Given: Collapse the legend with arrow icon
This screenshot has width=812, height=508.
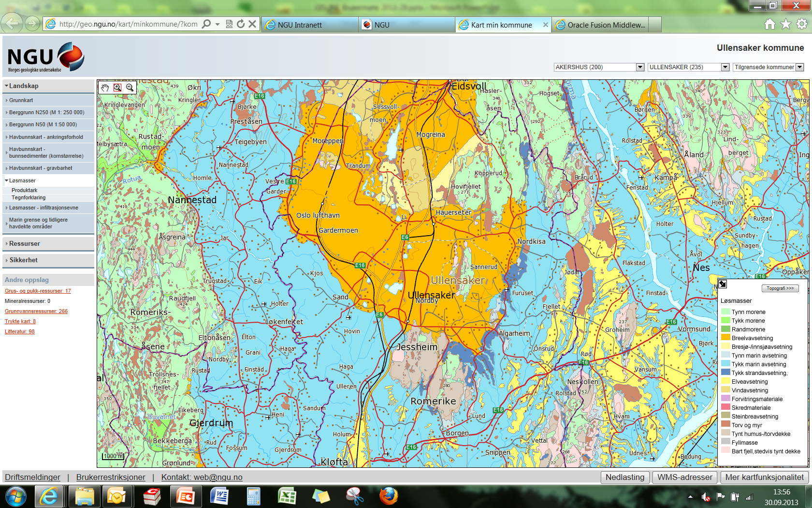Looking at the screenshot, I should [723, 284].
